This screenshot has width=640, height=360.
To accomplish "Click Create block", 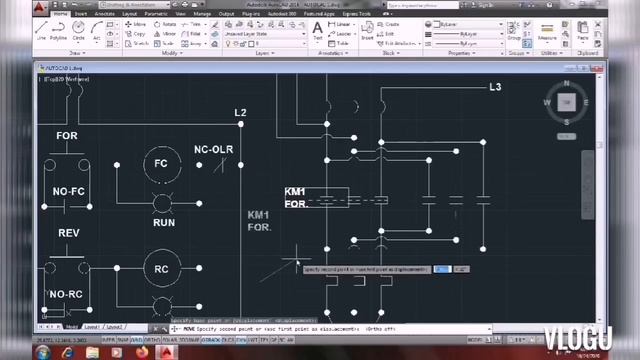I will pyautogui.click(x=388, y=24).
